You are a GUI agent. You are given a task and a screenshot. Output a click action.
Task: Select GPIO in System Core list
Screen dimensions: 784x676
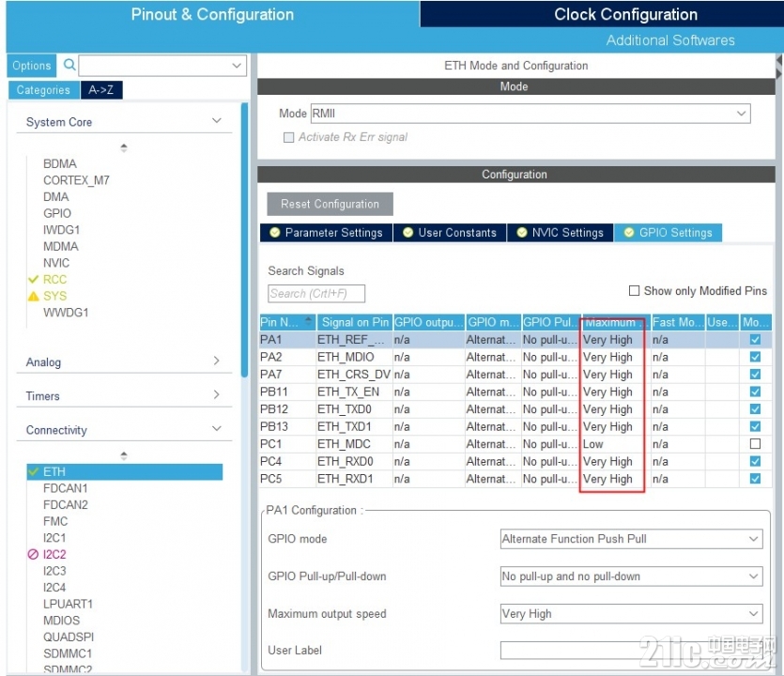click(57, 213)
